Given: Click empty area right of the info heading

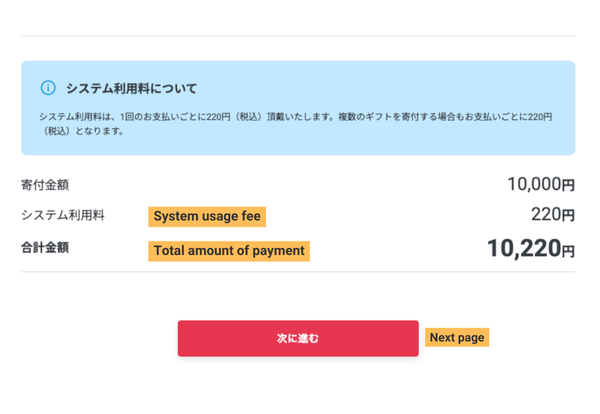Looking at the screenshot, I should 400,88.
